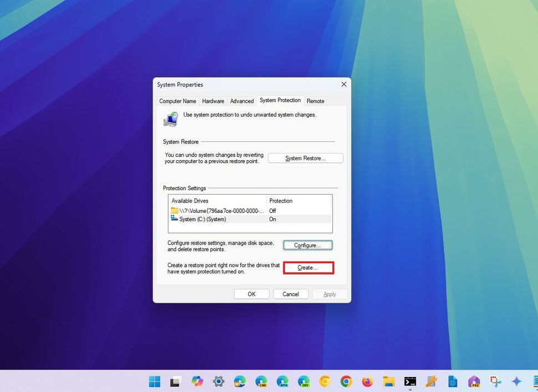Open Google Chrome from the taskbar
The height and width of the screenshot is (392, 538).
click(x=346, y=381)
